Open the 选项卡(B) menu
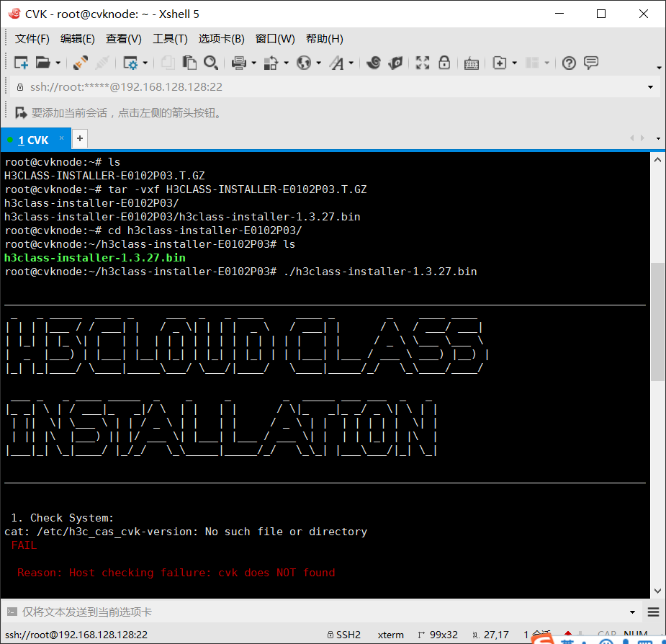The width and height of the screenshot is (666, 644). click(x=221, y=39)
